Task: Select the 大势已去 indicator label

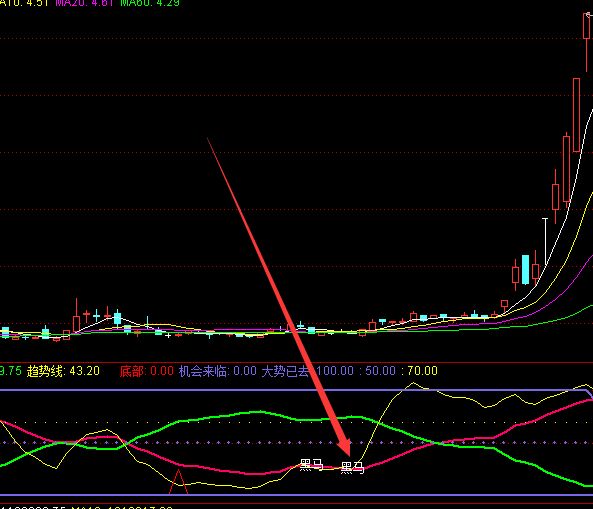Action: [x=285, y=371]
